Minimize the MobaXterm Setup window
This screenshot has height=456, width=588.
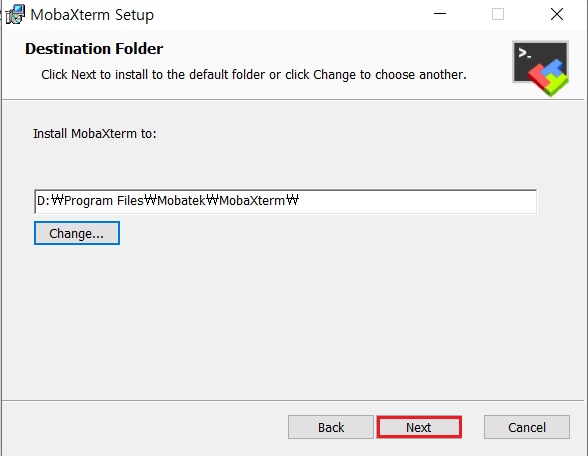(440, 14)
